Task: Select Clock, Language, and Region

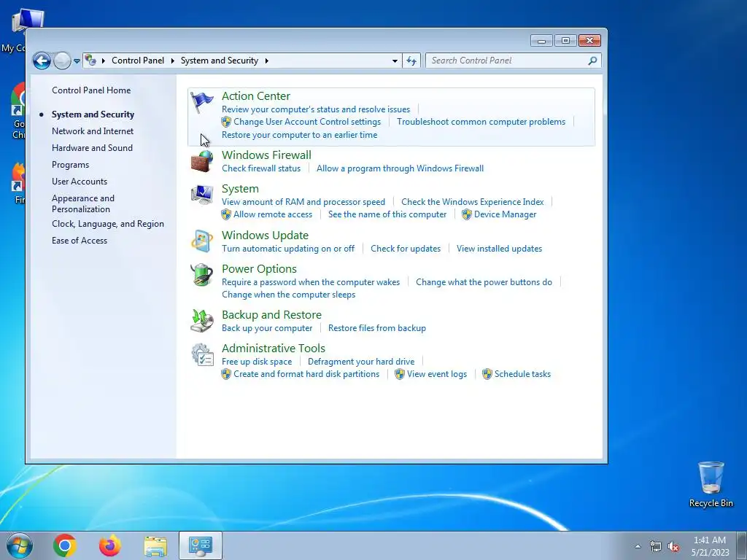Action: [x=108, y=224]
